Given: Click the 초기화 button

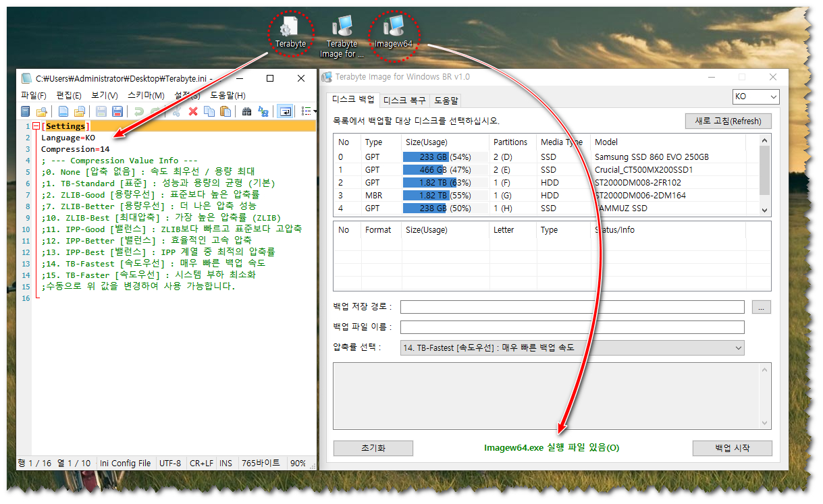Looking at the screenshot, I should click(x=373, y=448).
